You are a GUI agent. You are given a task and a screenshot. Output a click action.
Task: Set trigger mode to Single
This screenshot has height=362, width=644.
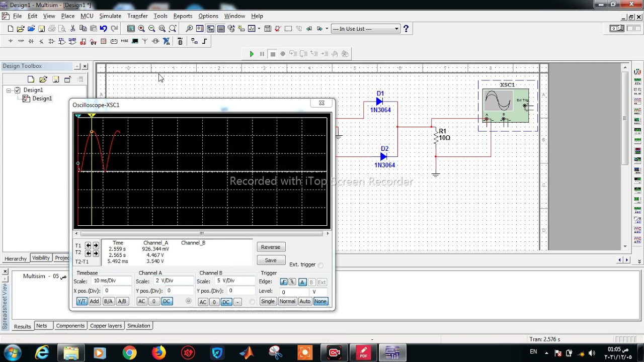tap(268, 301)
